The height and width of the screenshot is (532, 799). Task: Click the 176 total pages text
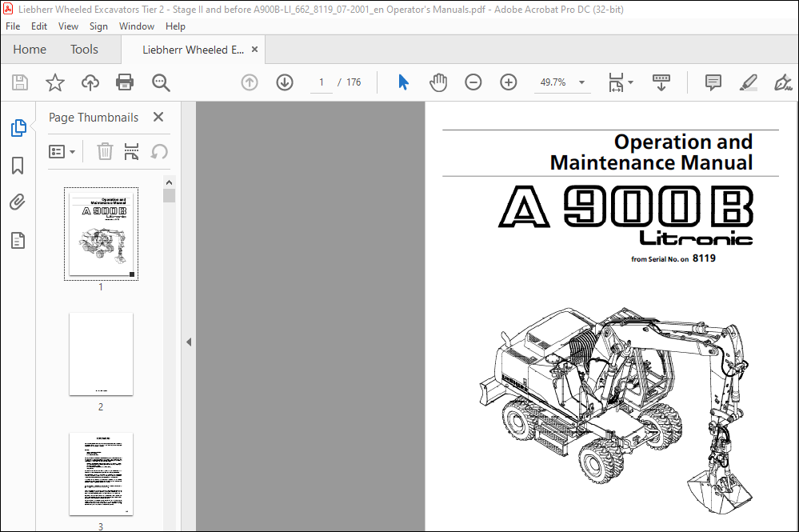click(x=354, y=82)
